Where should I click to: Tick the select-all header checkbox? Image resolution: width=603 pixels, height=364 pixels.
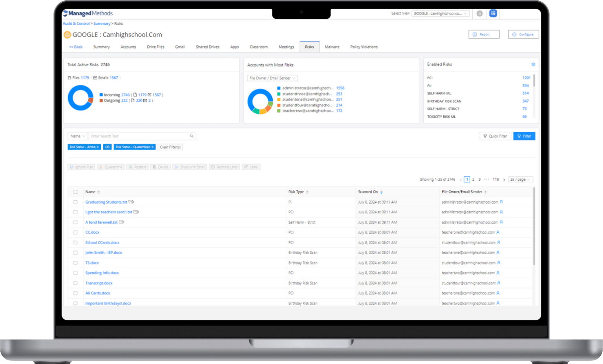(75, 192)
